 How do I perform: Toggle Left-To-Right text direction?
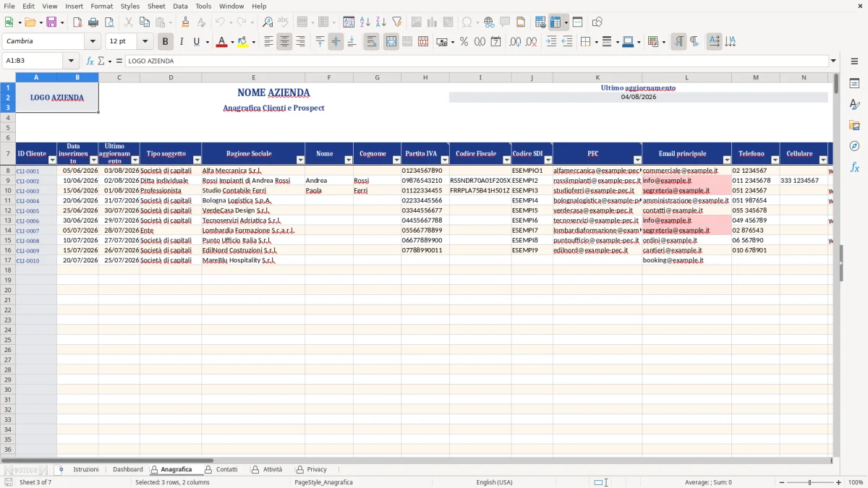tap(678, 42)
